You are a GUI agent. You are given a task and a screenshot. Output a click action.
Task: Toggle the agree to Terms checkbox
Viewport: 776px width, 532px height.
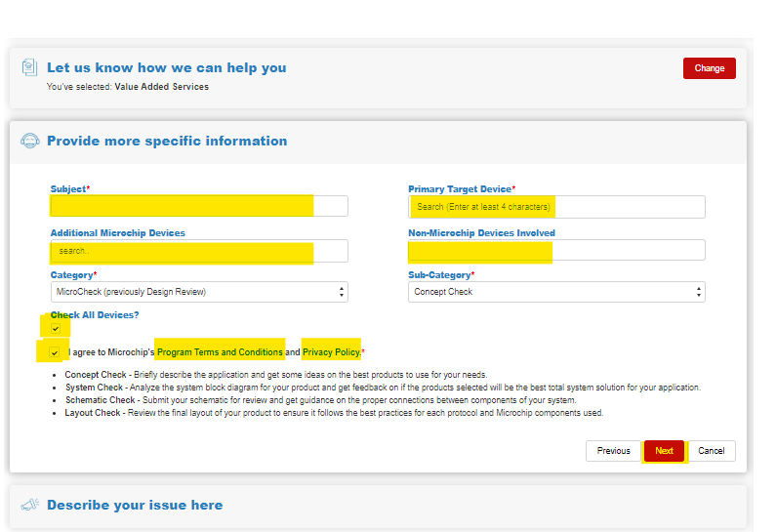(55, 352)
